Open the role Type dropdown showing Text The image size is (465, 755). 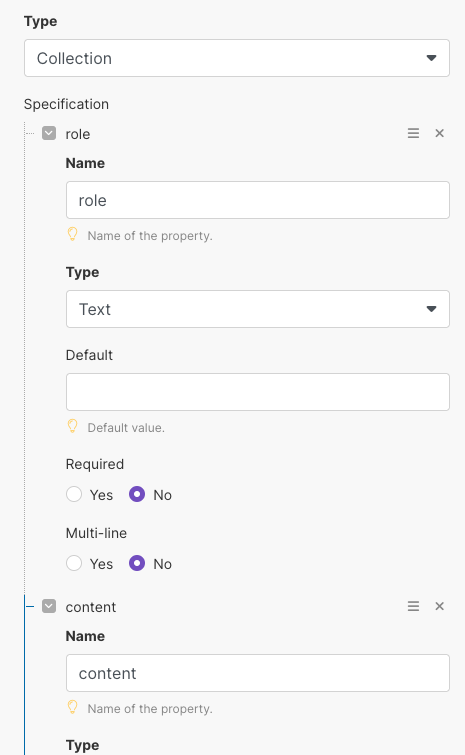pyautogui.click(x=258, y=309)
